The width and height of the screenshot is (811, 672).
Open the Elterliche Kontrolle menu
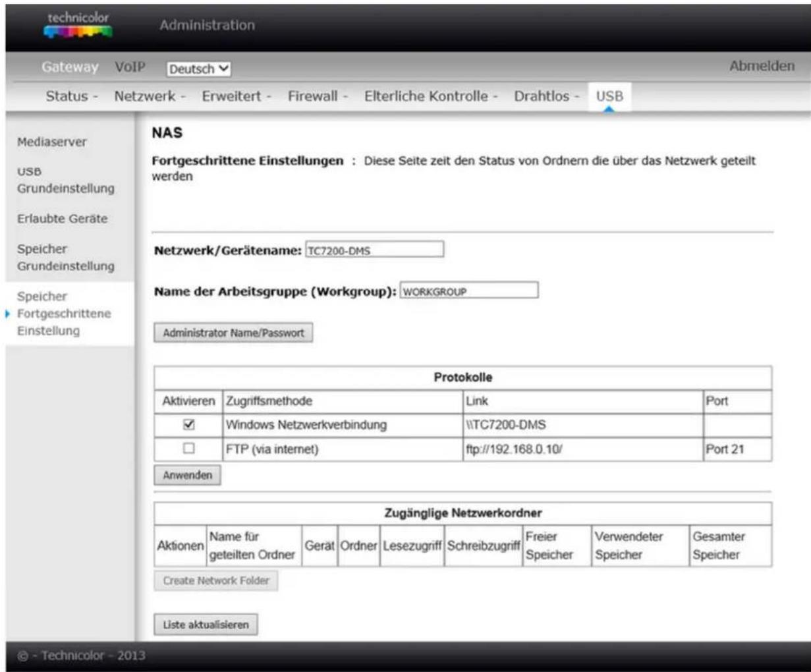[x=431, y=96]
